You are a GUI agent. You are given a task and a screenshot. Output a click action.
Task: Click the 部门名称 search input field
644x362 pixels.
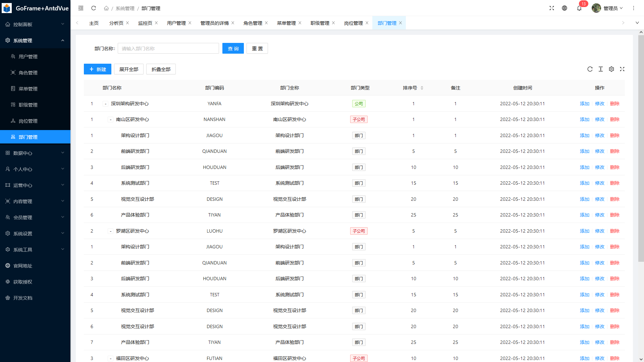coord(168,49)
